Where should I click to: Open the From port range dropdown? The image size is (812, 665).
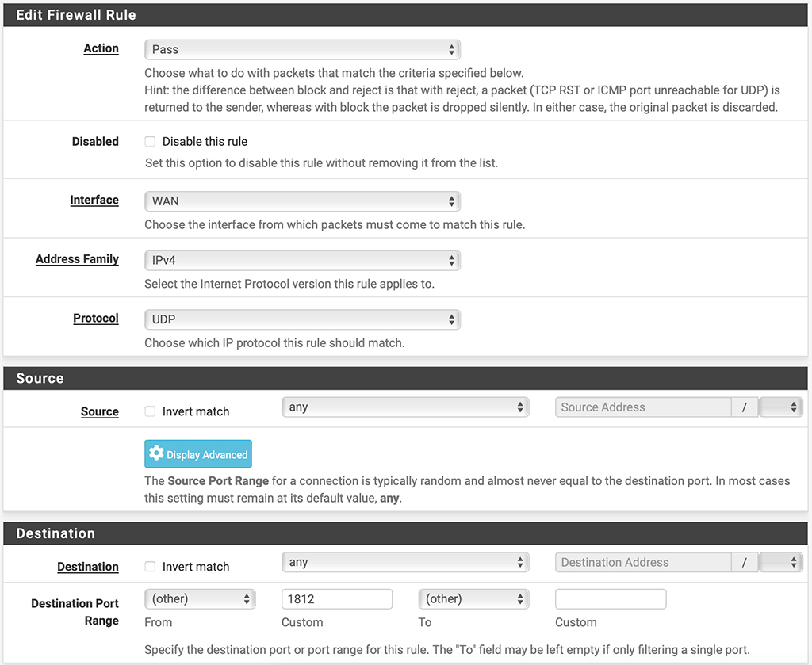point(199,598)
